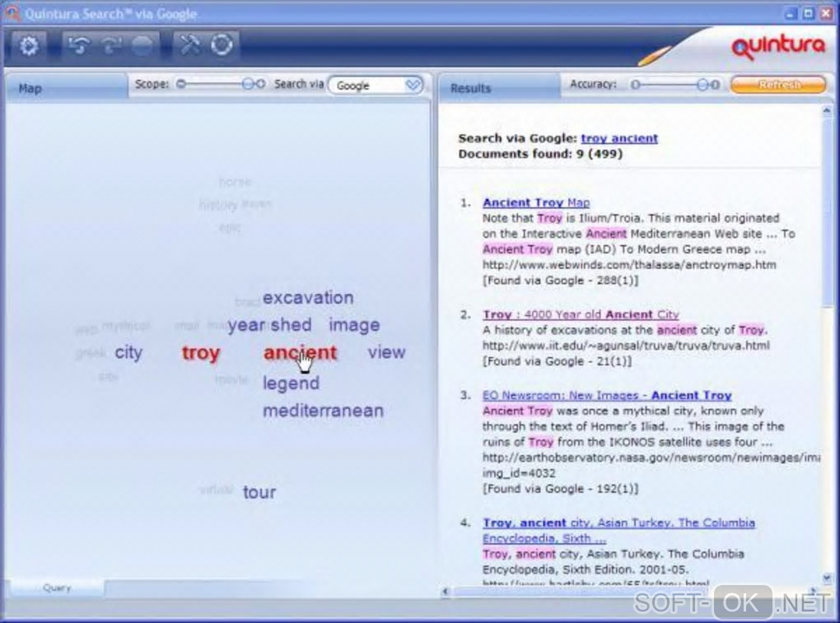Viewport: 840px width, 623px height.
Task: Click the word 'view' in the map
Action: click(x=386, y=352)
